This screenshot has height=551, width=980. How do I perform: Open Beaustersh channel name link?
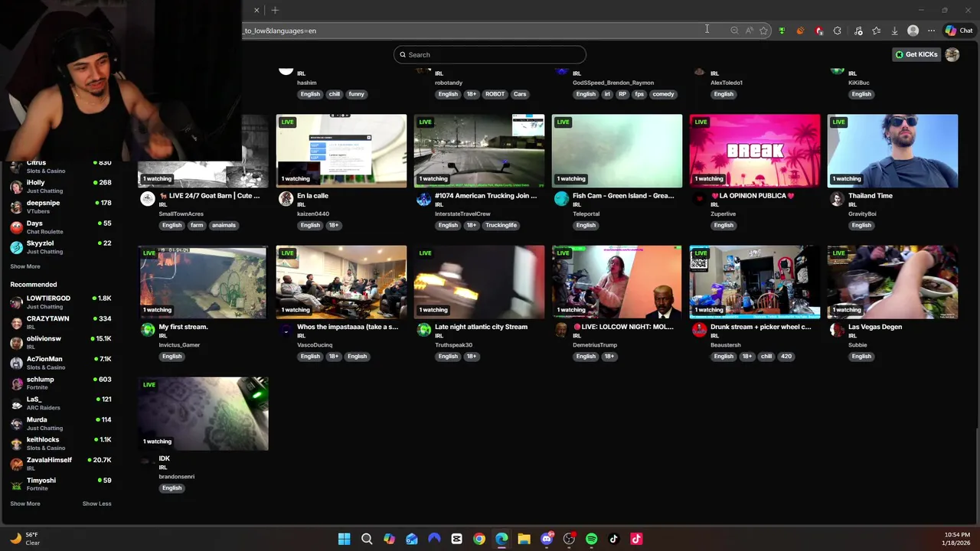(x=726, y=345)
